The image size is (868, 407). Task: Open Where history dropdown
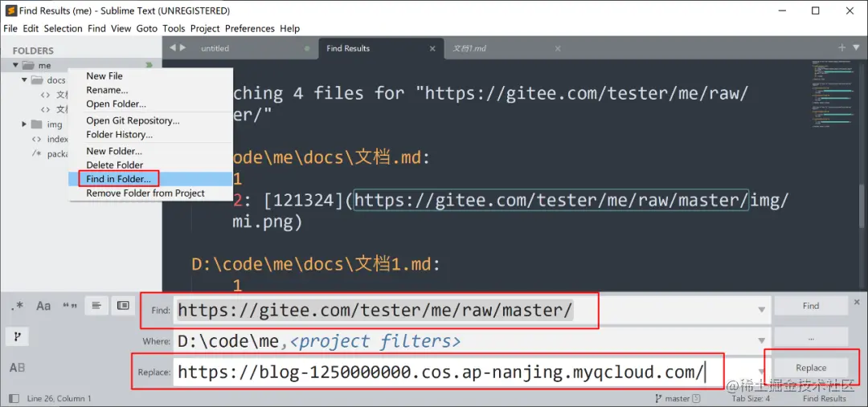762,340
